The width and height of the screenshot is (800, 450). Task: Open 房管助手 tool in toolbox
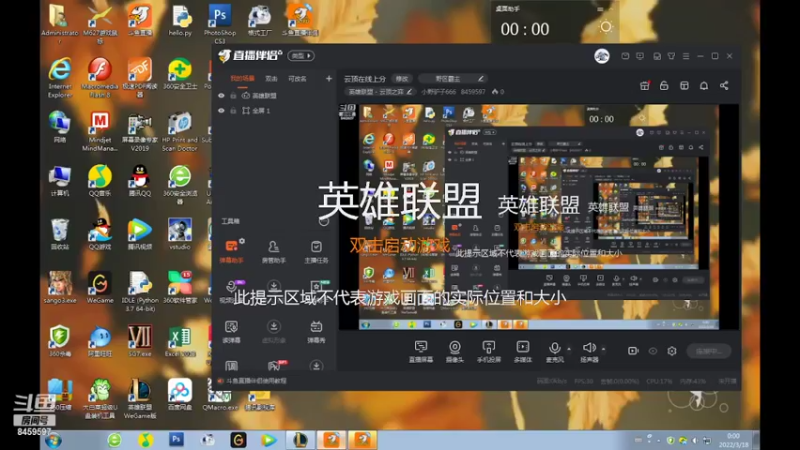pos(273,251)
